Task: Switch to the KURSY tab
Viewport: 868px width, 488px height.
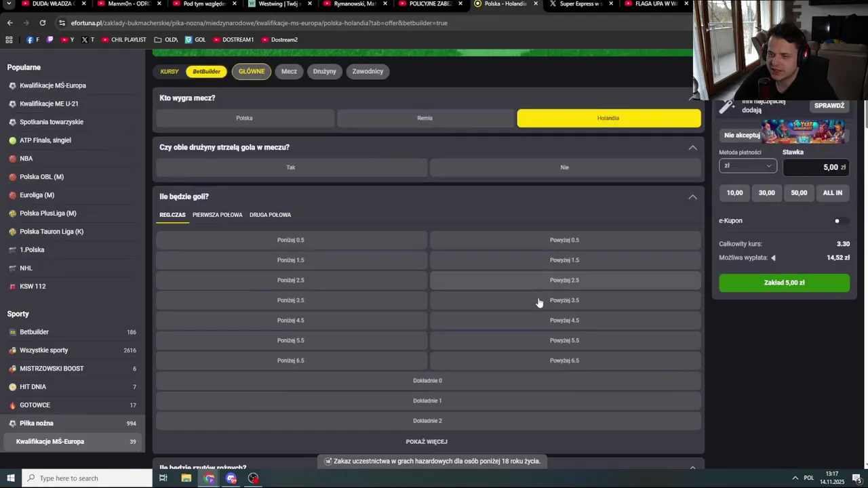Action: point(170,71)
